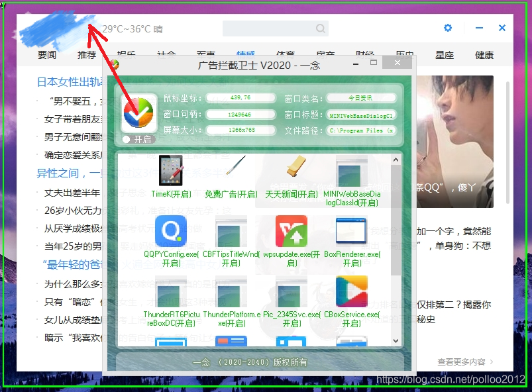Viewport: 532px width, 392px height.
Task: Click the wpsupdate.exe green WPS icon
Action: pos(292,232)
